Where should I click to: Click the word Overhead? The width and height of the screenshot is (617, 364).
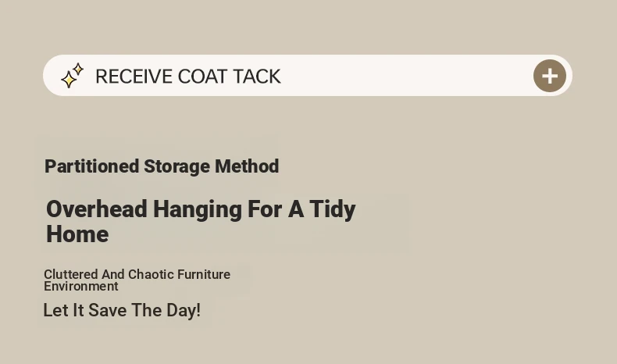[x=96, y=209]
